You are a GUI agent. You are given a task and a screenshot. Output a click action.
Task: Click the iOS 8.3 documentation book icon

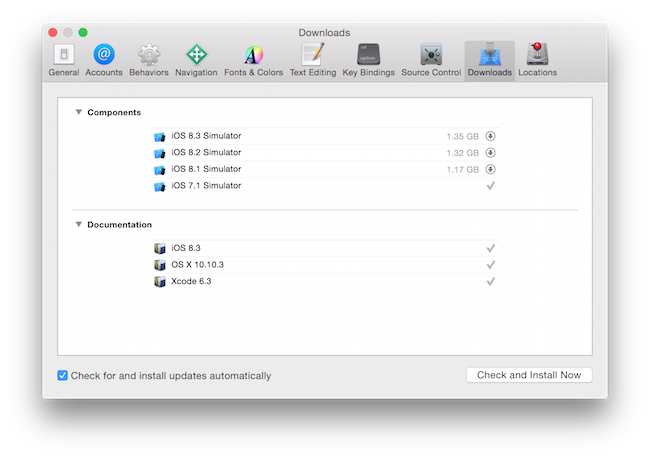click(x=160, y=248)
